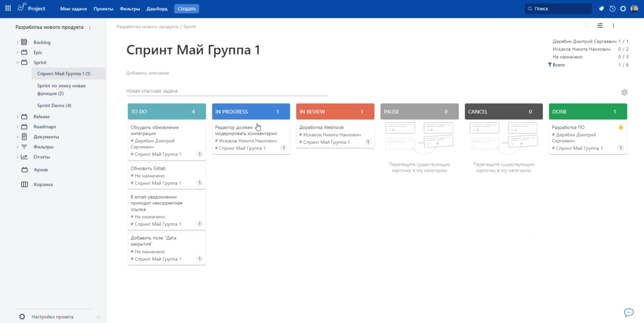This screenshot has width=644, height=323.
Task: Open card Добавить поле "Дата закрытия"
Action: [167, 248]
